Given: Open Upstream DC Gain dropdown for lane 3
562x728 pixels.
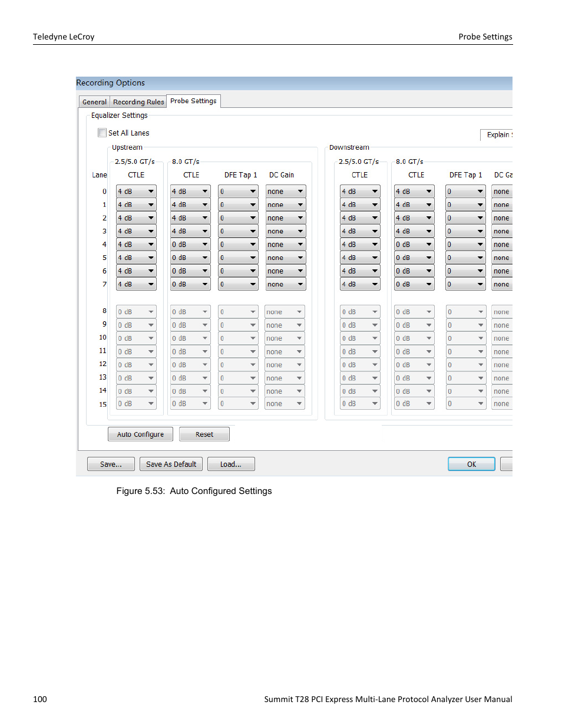Looking at the screenshot, I should [x=286, y=231].
